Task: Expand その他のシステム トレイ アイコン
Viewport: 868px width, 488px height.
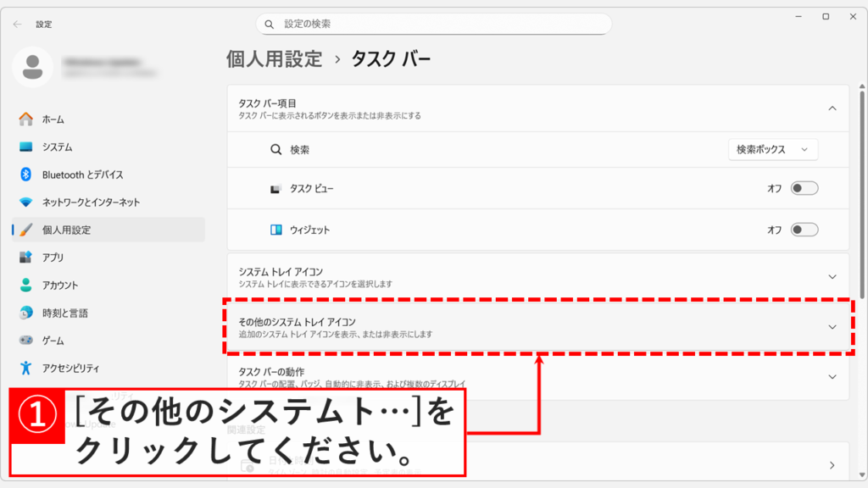Action: pyautogui.click(x=832, y=326)
